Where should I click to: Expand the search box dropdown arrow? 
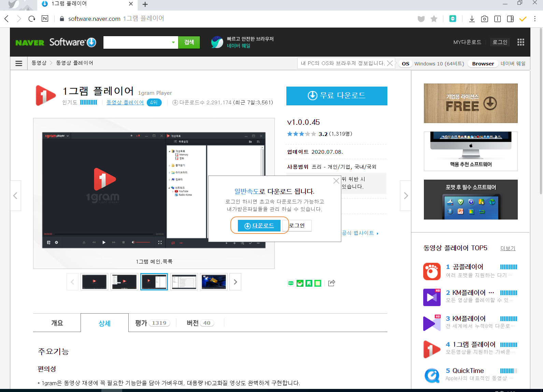(x=173, y=42)
